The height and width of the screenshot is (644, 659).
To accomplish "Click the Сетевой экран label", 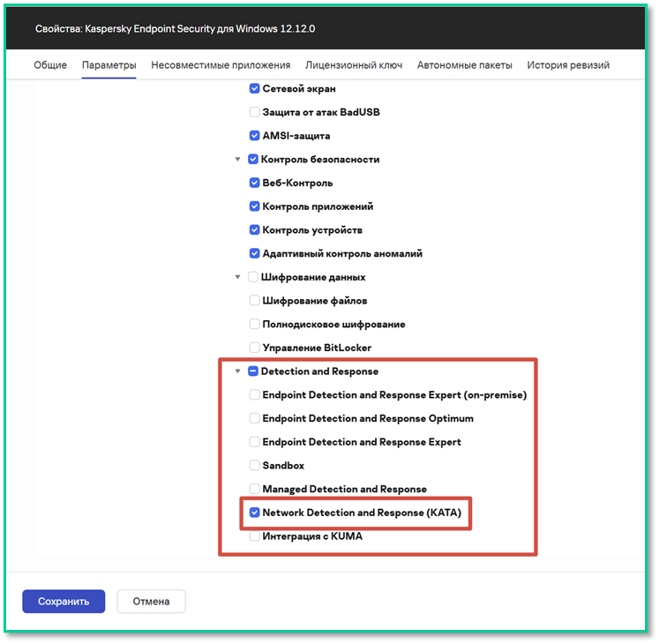I will (299, 89).
